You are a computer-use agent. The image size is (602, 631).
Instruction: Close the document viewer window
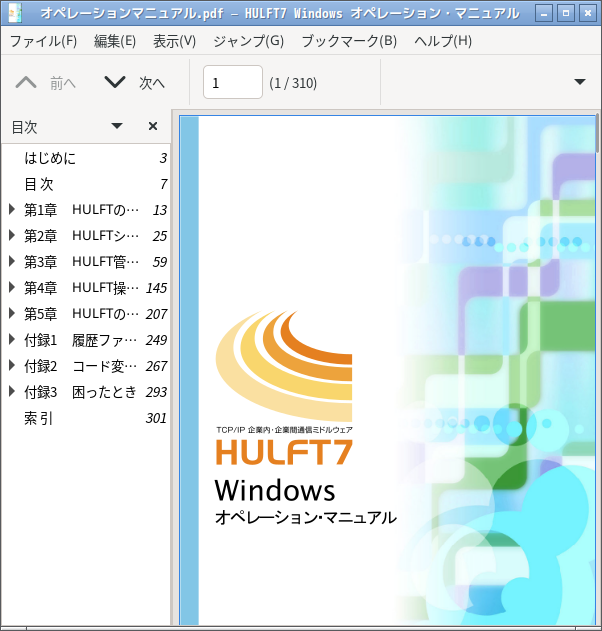pos(588,13)
